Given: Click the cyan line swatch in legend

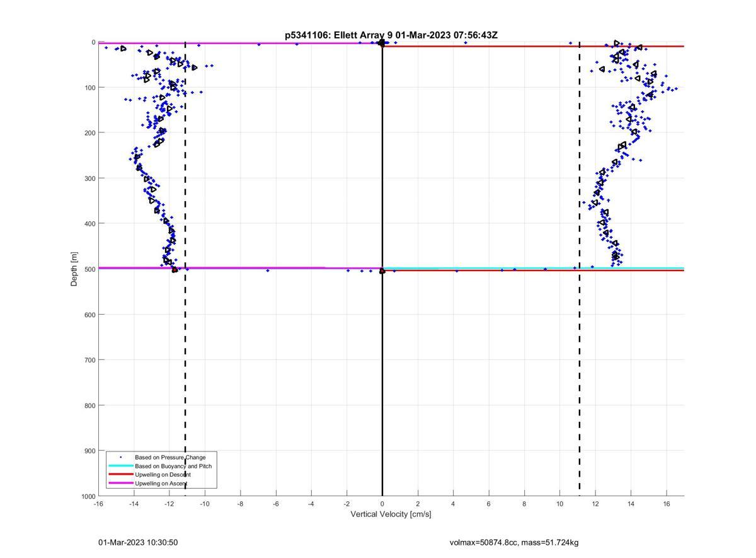Looking at the screenshot, I should pyautogui.click(x=121, y=466).
